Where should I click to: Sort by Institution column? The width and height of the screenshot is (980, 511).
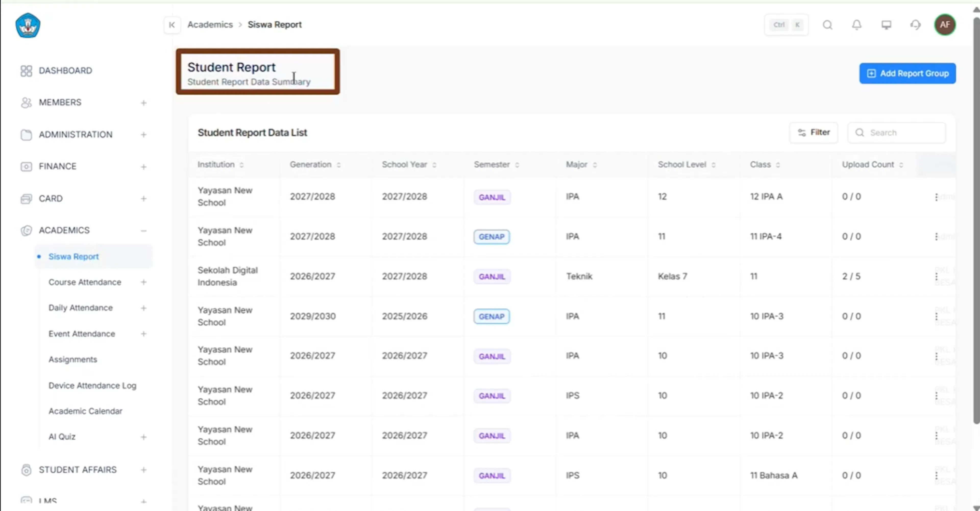click(242, 165)
